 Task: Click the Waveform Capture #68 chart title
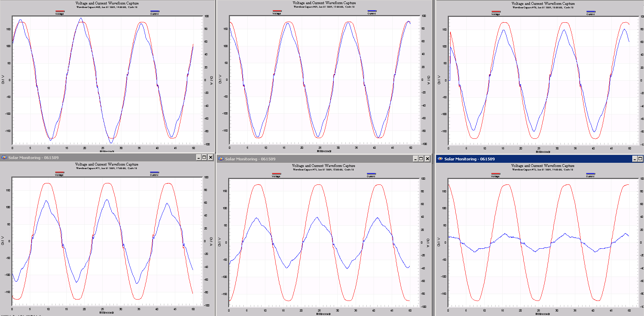(x=107, y=3)
